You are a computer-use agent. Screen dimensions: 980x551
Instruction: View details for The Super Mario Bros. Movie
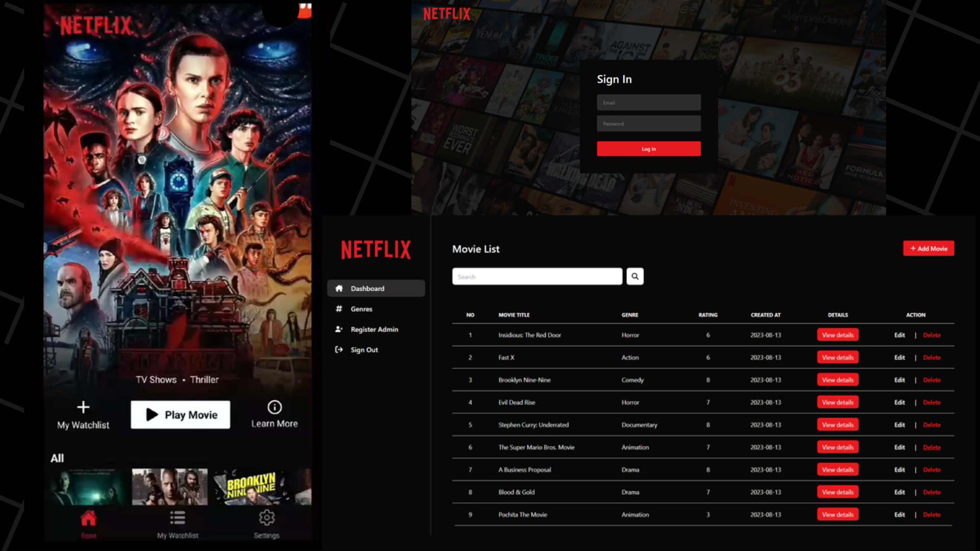point(838,447)
